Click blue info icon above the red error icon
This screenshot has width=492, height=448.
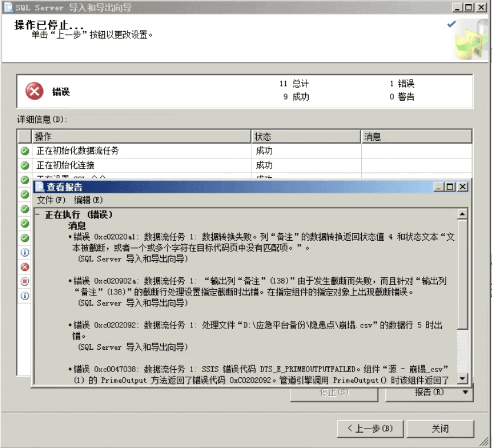(25, 253)
